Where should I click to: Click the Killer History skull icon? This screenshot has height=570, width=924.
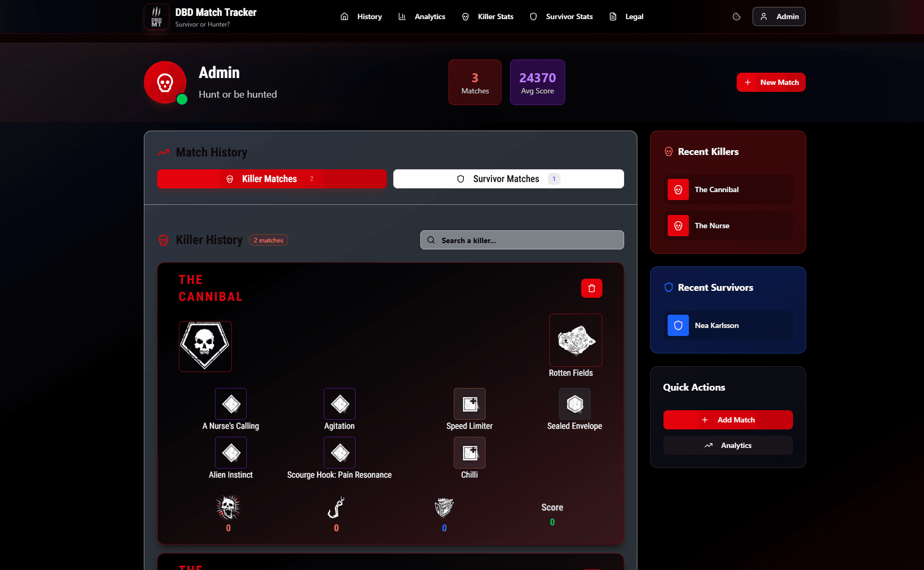point(163,240)
